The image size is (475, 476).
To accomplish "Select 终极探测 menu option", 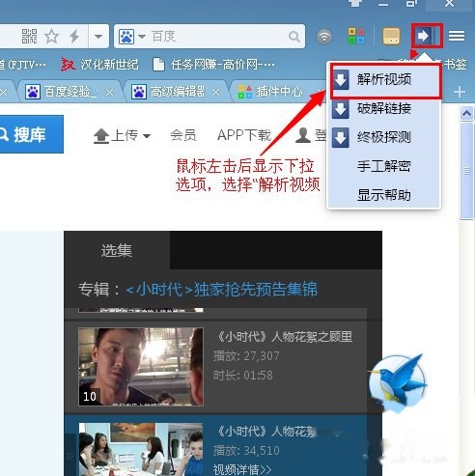I will (x=383, y=137).
